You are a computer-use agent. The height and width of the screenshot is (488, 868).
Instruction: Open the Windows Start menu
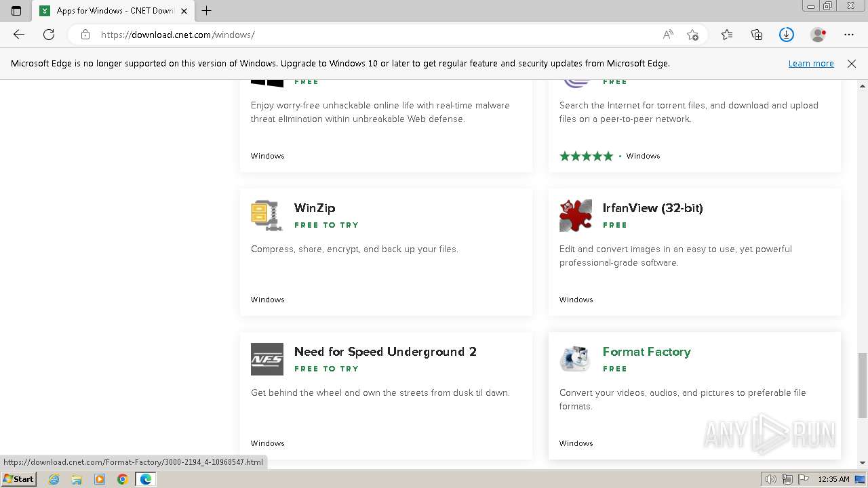click(x=18, y=479)
